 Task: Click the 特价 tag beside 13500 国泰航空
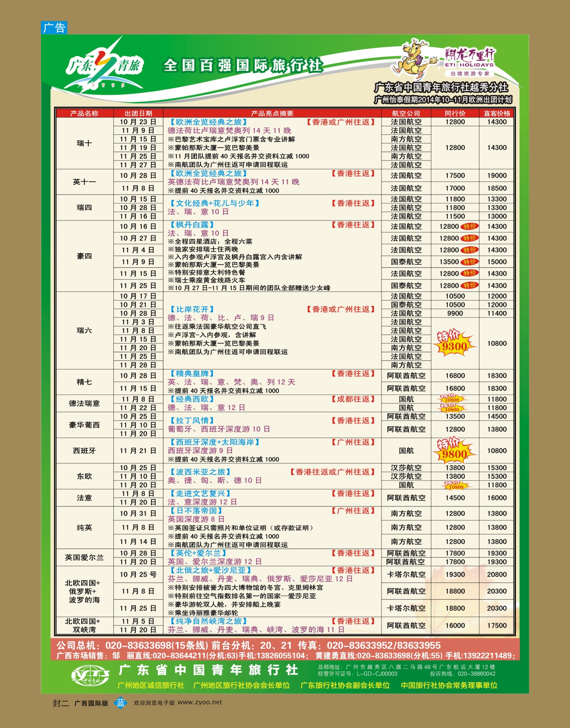(470, 262)
